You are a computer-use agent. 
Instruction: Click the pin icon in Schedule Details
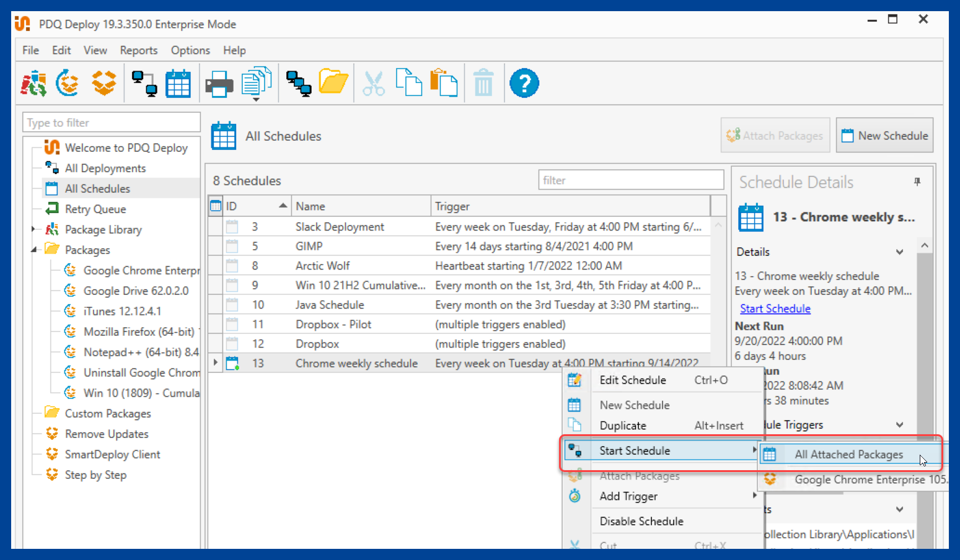coord(917,182)
